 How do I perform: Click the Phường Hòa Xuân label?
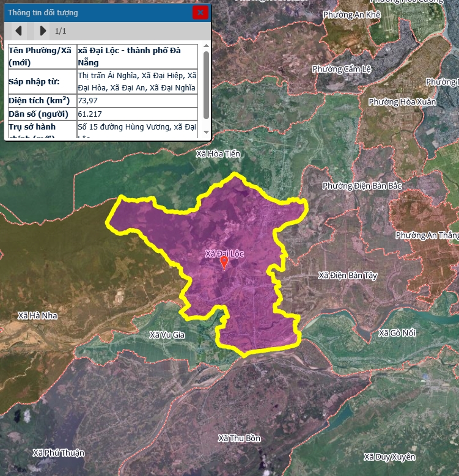[x=397, y=101]
